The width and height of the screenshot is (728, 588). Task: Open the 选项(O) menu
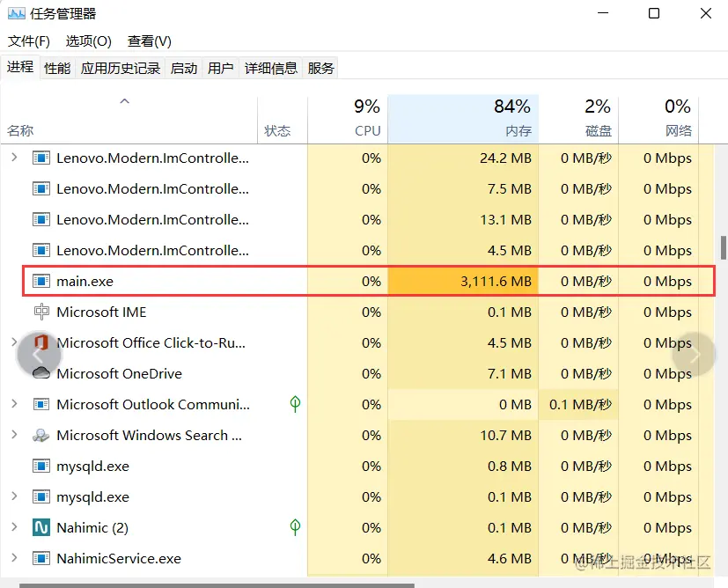coord(89,41)
